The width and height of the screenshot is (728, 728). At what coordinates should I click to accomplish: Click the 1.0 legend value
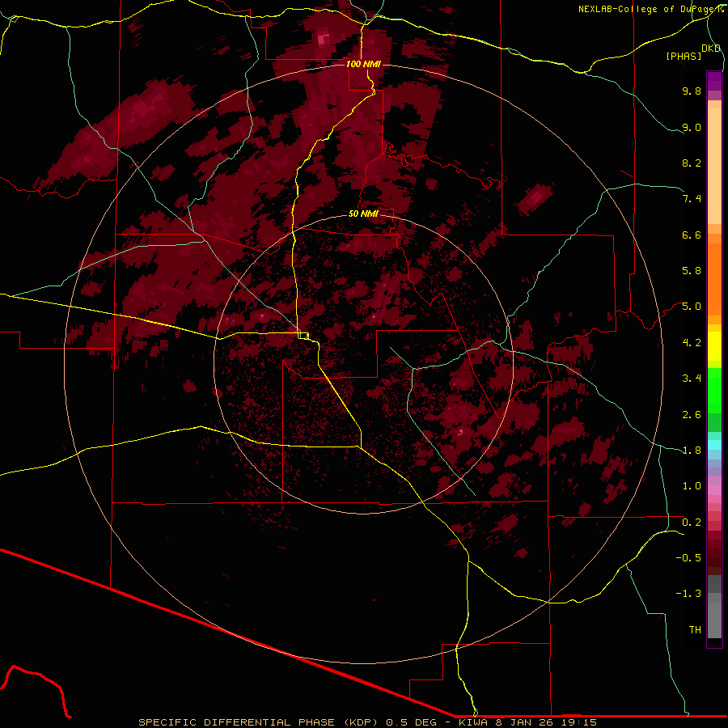(692, 486)
